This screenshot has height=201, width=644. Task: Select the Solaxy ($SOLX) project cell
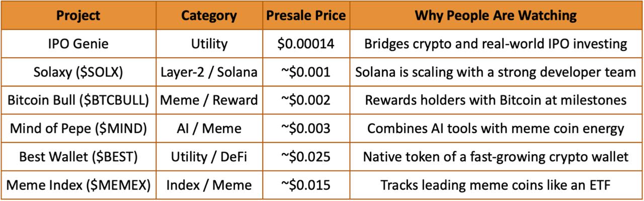click(78, 72)
